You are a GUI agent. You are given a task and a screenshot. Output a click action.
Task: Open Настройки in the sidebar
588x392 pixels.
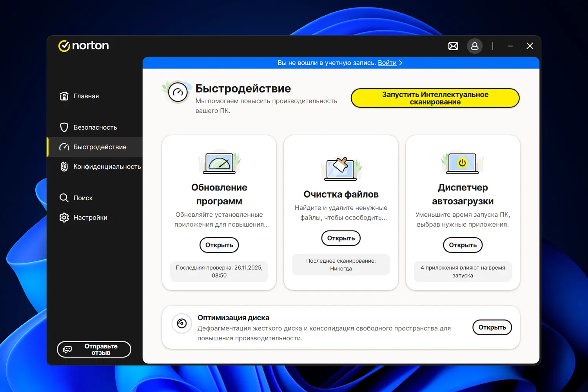point(94,218)
